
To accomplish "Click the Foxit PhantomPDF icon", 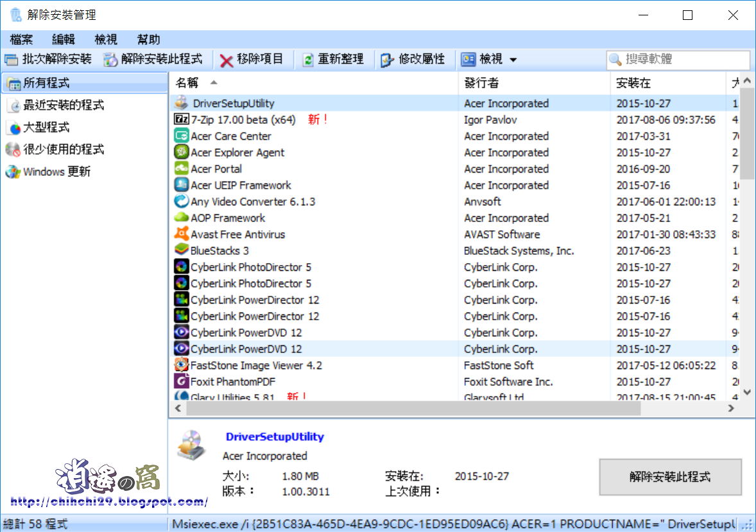I will (181, 381).
